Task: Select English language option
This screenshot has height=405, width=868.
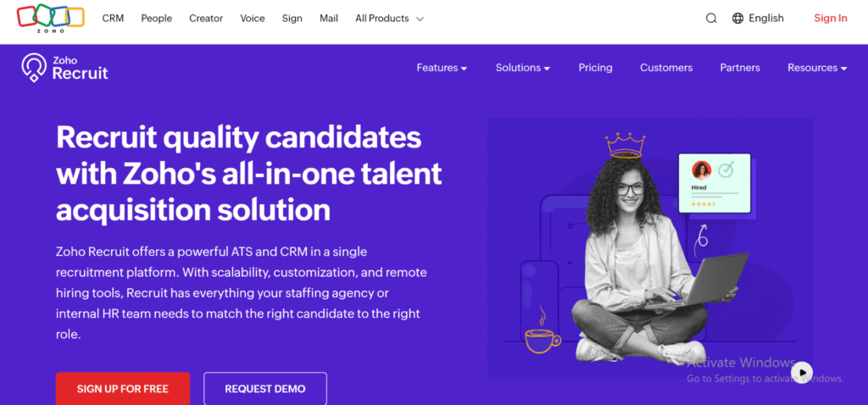Action: click(766, 19)
